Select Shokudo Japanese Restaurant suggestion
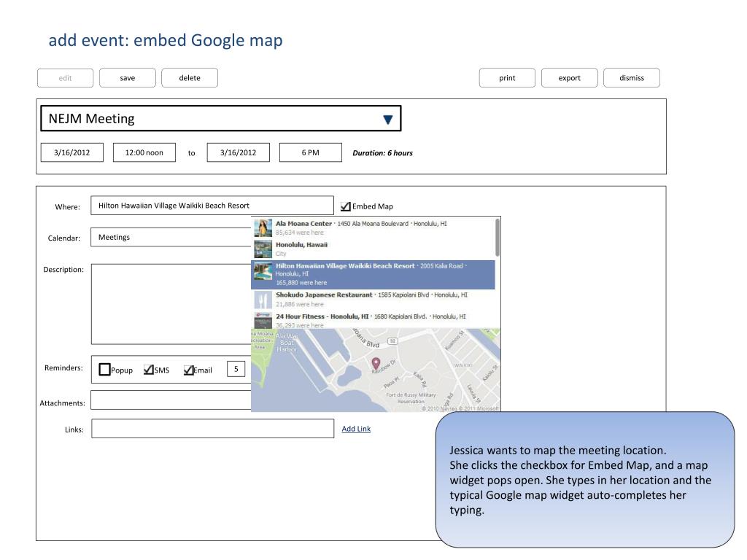Screen dimensions: 747x560 373,300
